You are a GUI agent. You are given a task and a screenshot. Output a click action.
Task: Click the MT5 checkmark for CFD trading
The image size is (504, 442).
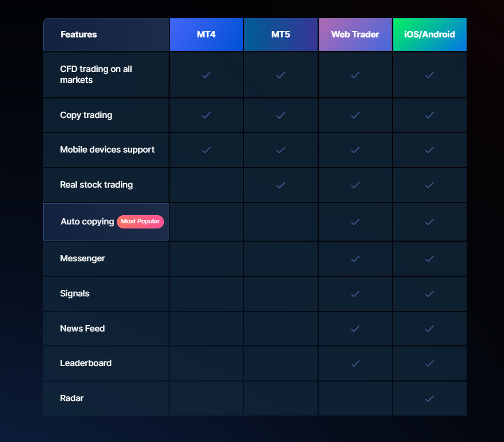click(x=281, y=75)
